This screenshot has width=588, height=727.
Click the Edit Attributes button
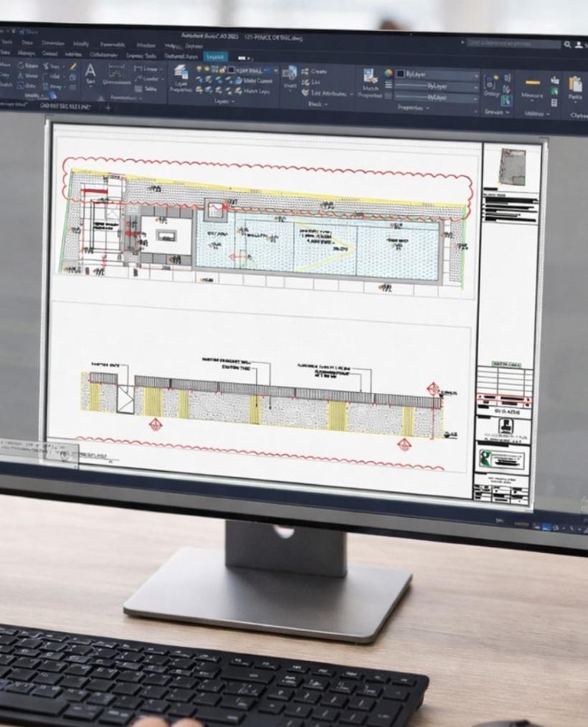coord(323,92)
